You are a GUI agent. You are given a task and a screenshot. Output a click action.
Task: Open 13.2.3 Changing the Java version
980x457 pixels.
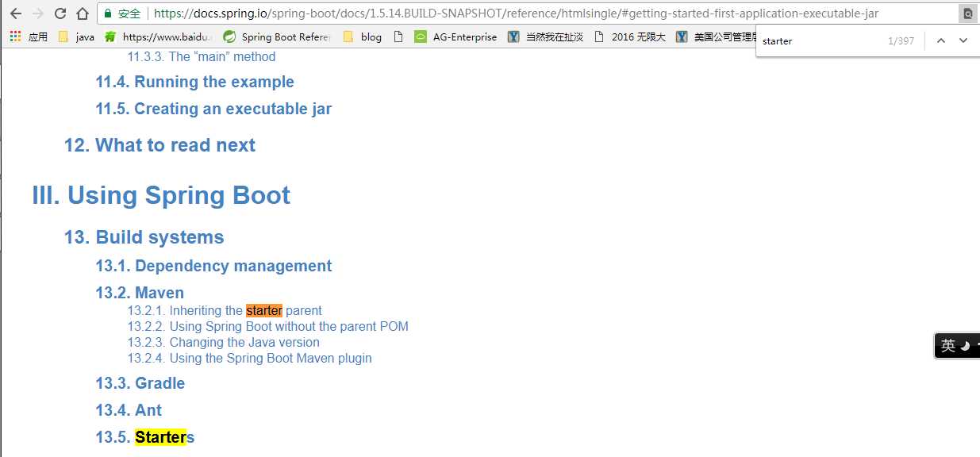pos(224,342)
